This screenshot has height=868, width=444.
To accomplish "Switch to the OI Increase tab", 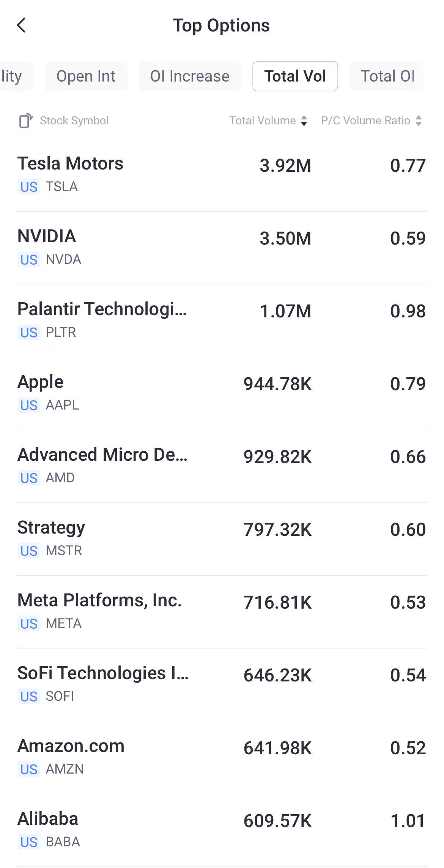I will 190,76.
